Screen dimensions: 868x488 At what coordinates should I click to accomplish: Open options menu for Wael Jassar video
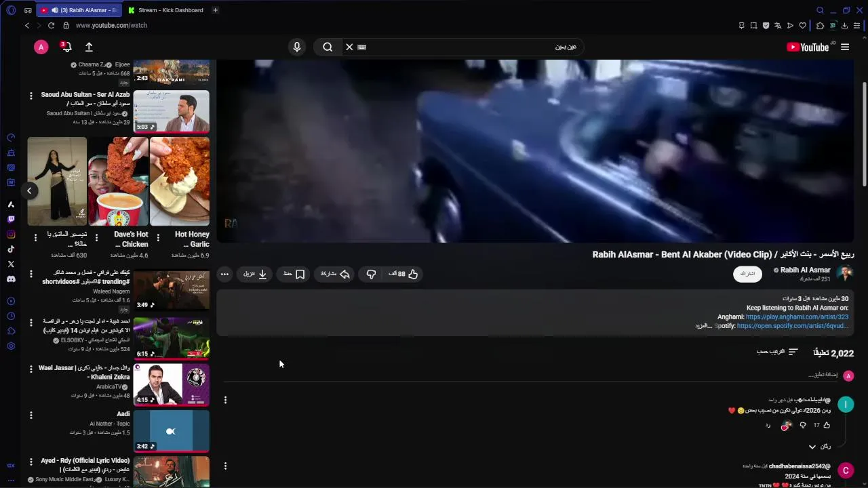[x=31, y=369]
